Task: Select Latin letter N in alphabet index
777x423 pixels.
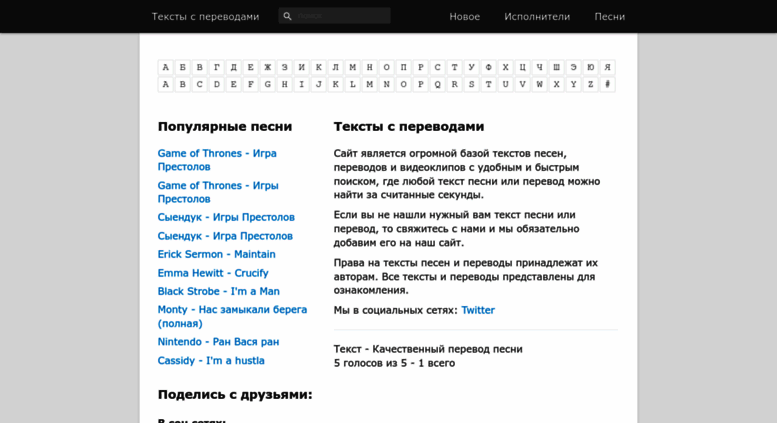Action: point(387,84)
